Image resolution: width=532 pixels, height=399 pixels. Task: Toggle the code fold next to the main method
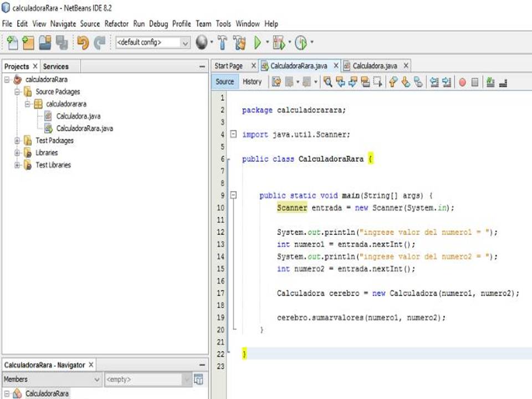[233, 195]
